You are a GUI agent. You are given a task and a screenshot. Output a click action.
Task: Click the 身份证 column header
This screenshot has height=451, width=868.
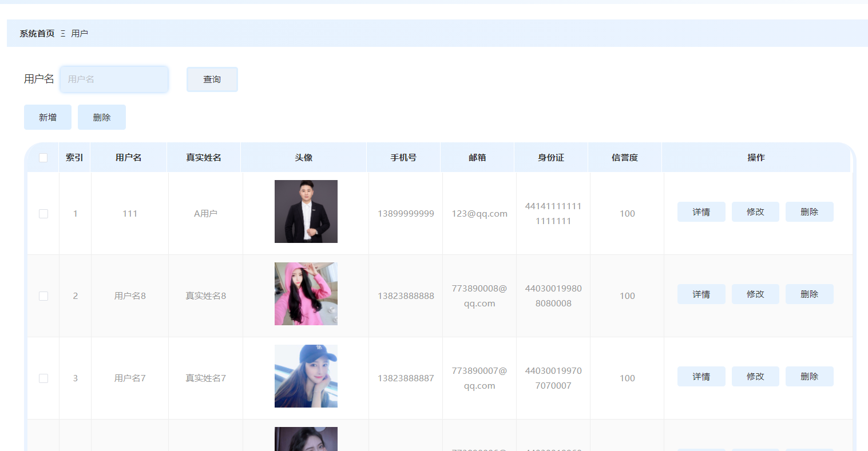click(551, 158)
